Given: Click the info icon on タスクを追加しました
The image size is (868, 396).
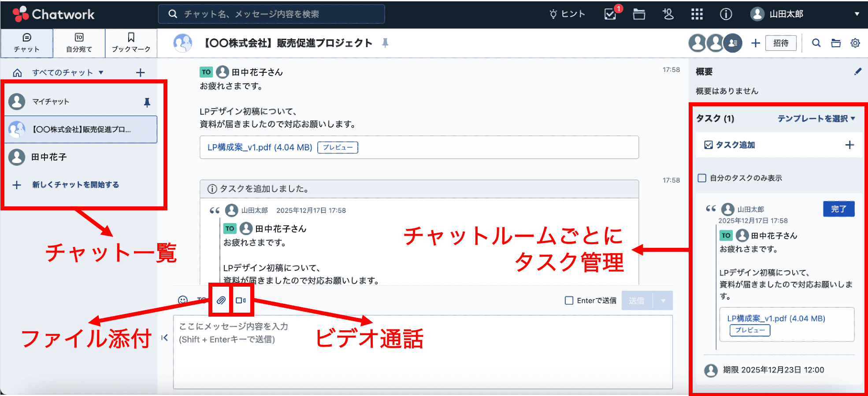Looking at the screenshot, I should click(x=212, y=189).
